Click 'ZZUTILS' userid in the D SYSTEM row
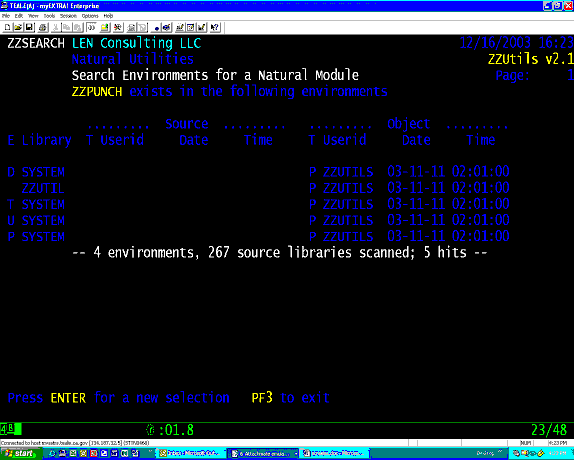This screenshot has height=461, width=576. pyautogui.click(x=348, y=172)
